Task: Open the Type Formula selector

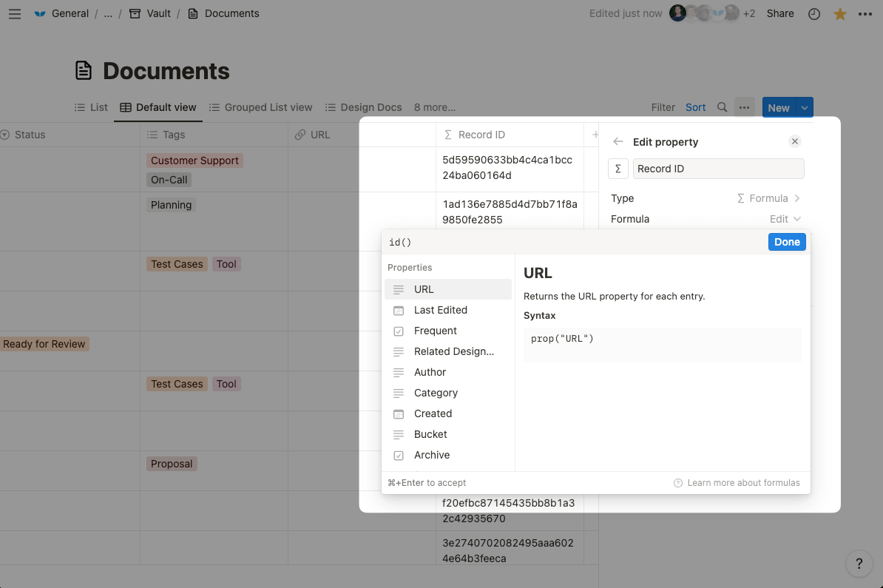Action: click(768, 198)
